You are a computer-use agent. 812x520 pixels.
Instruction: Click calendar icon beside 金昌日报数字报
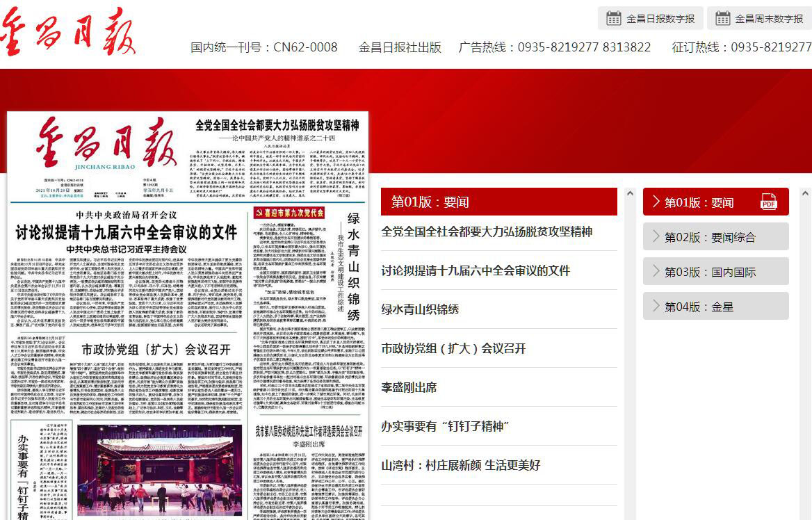(x=613, y=19)
